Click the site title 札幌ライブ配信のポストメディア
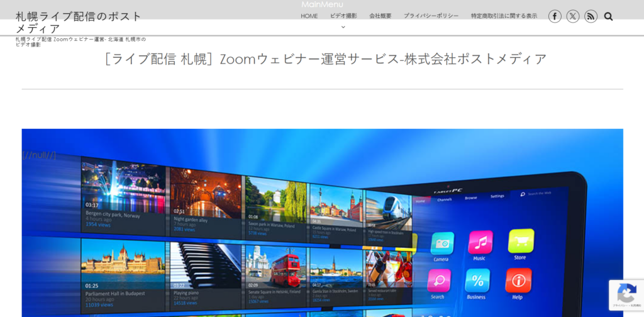This screenshot has width=644, height=317. (79, 22)
